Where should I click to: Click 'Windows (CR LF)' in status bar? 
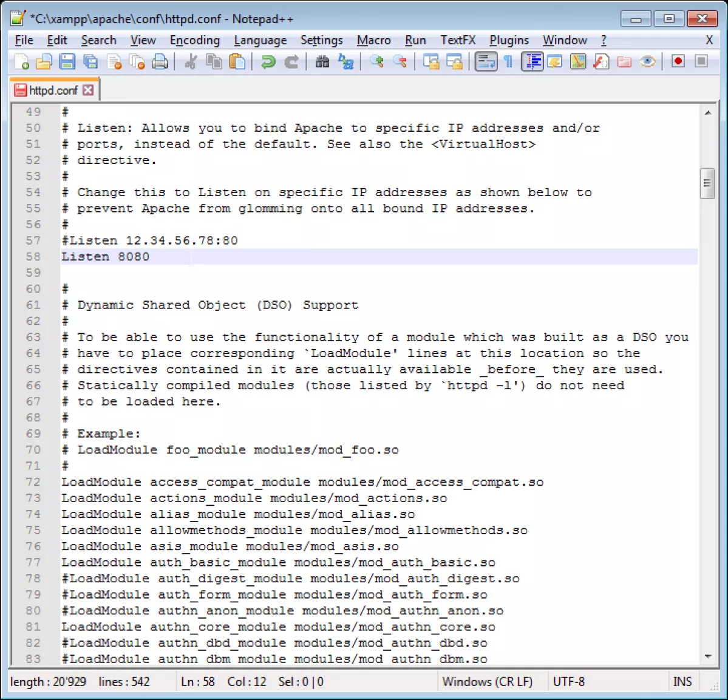pyautogui.click(x=487, y=681)
